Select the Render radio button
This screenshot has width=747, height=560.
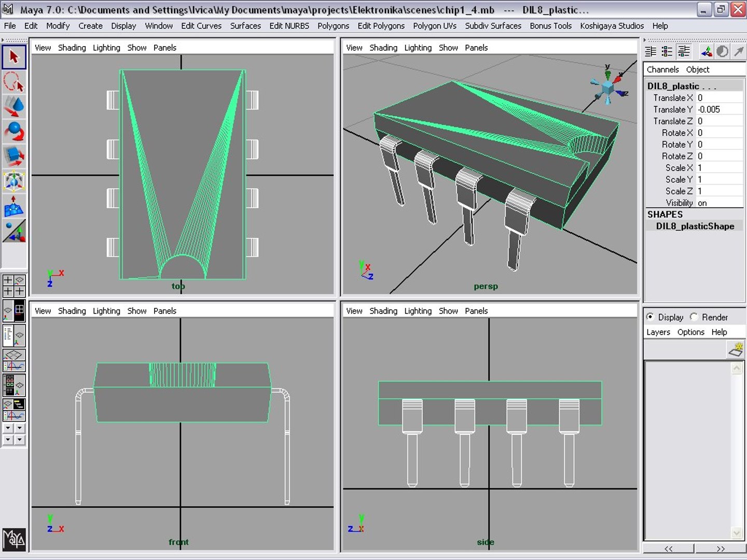pyautogui.click(x=694, y=316)
